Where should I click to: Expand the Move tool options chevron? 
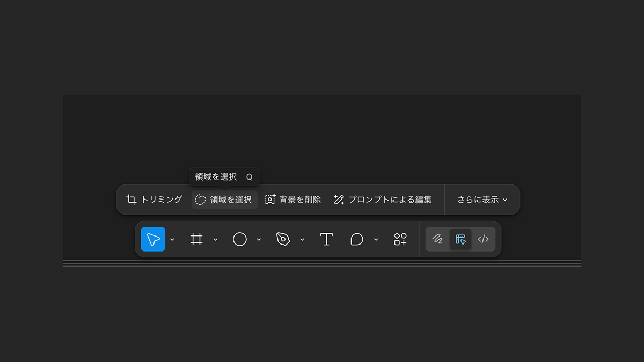click(x=172, y=240)
